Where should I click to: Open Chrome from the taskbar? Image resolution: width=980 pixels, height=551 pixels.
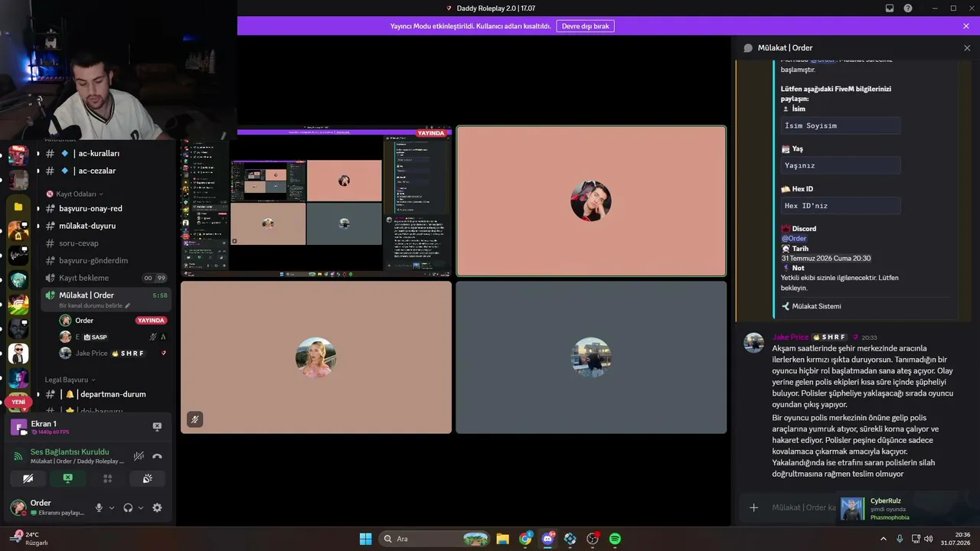coord(525,539)
